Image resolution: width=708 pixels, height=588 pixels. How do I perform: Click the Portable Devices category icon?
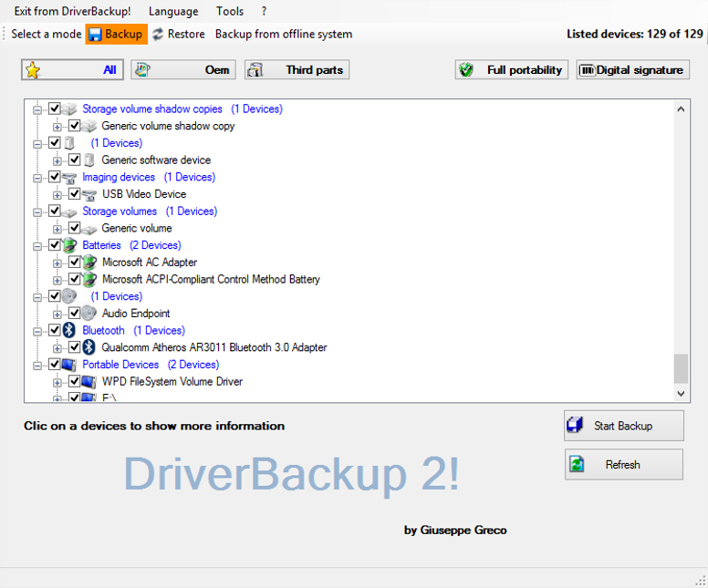pos(69,364)
